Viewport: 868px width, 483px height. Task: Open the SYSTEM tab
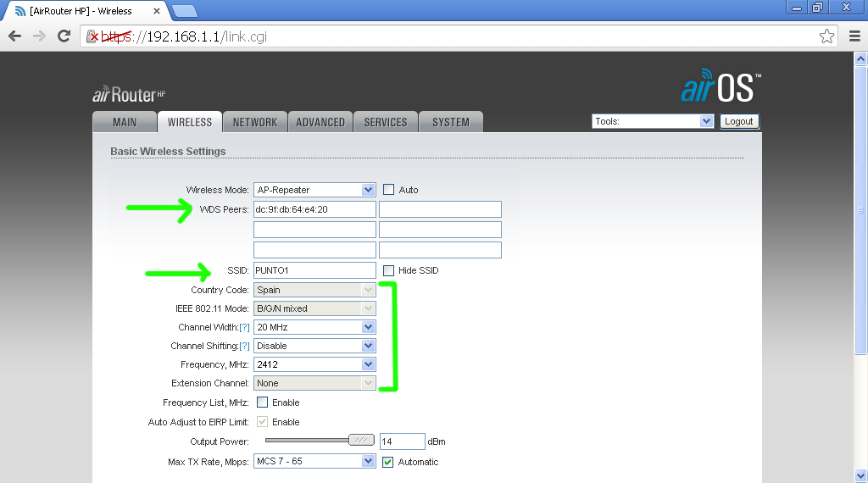click(x=451, y=122)
